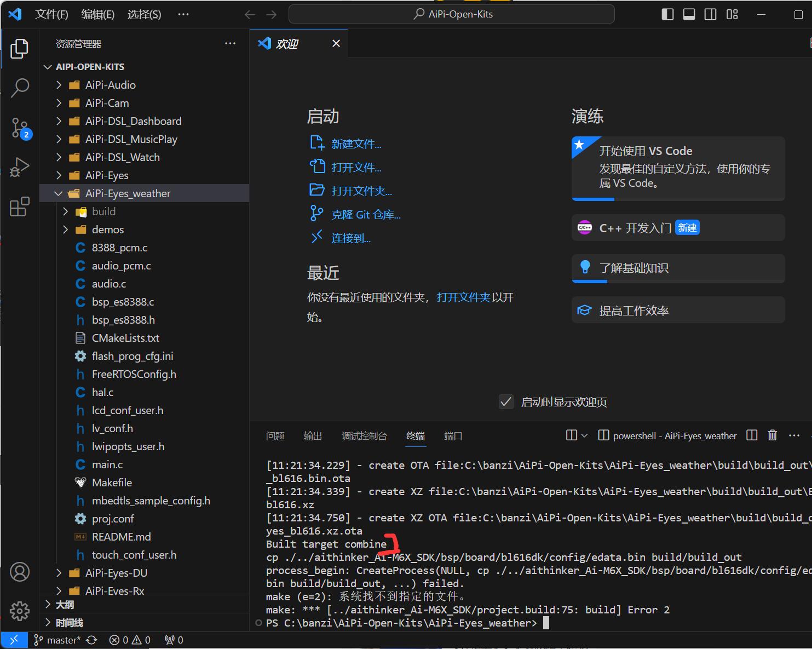Click the 打开文件夹... start link
Screen dimensions: 812x649
click(x=362, y=191)
